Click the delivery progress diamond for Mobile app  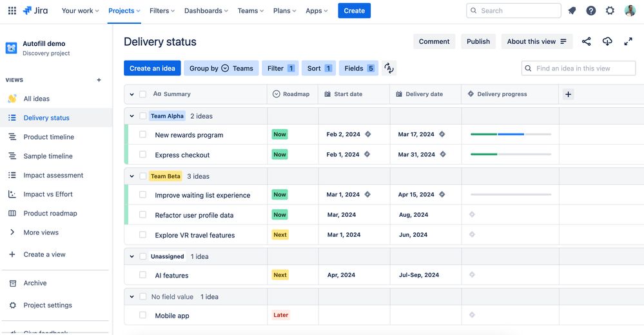click(472, 315)
